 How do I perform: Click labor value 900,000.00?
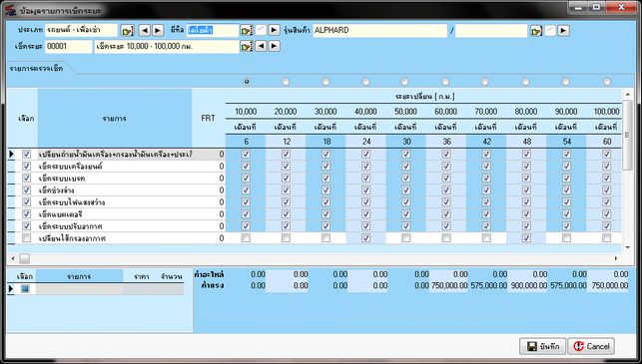[x=527, y=285]
